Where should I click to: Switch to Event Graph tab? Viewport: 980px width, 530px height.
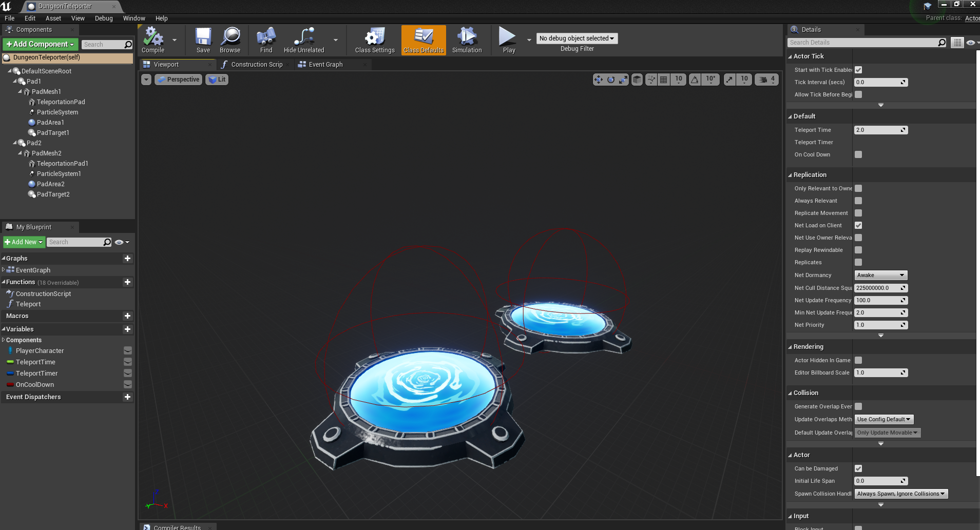point(325,65)
